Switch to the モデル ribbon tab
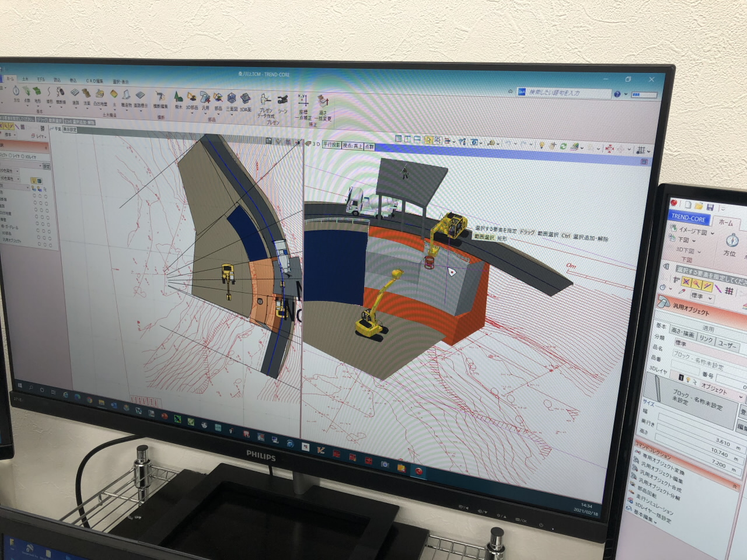 point(40,78)
